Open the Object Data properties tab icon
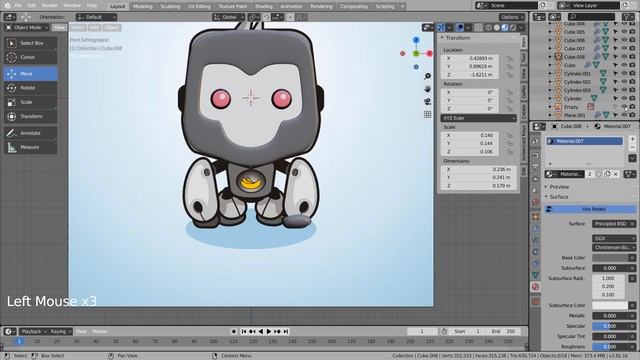Image resolution: width=640 pixels, height=360 pixels. tap(536, 275)
